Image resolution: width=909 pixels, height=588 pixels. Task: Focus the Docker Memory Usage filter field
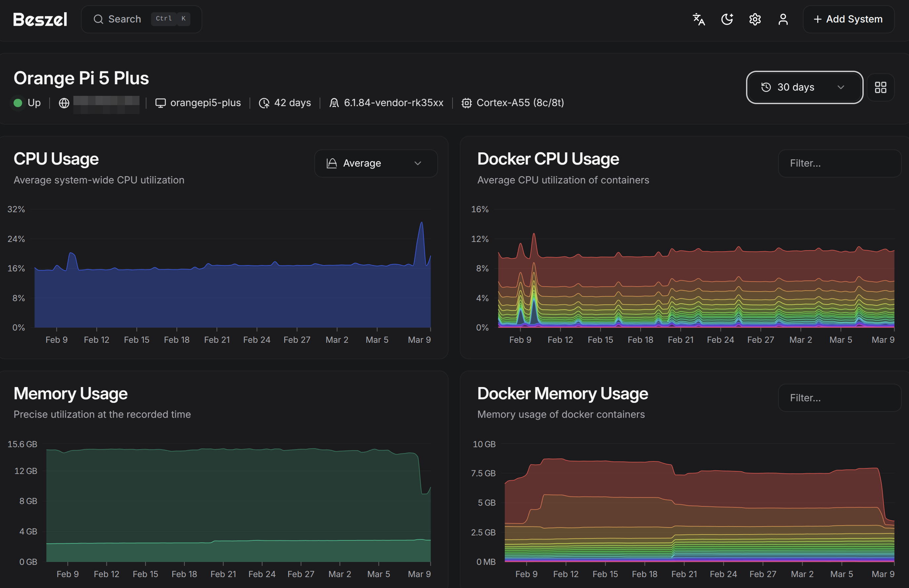839,398
